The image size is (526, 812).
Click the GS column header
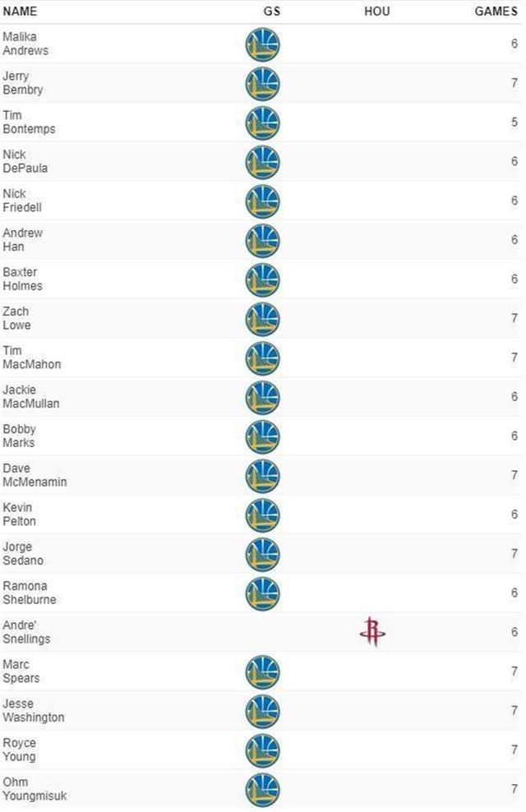pyautogui.click(x=272, y=12)
